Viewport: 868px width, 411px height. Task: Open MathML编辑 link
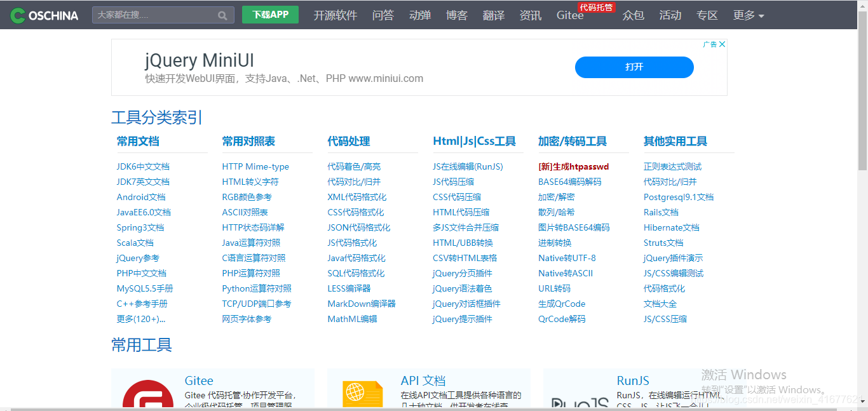[x=352, y=319]
